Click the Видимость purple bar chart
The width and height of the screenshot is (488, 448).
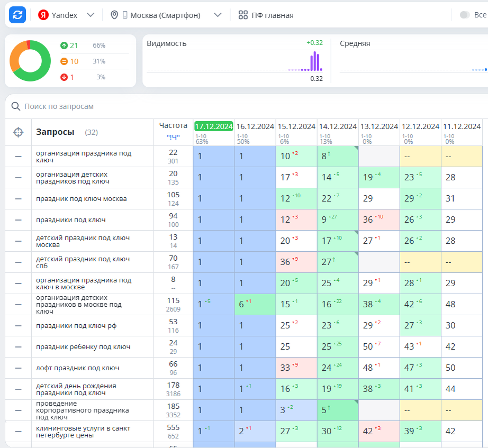coord(305,61)
